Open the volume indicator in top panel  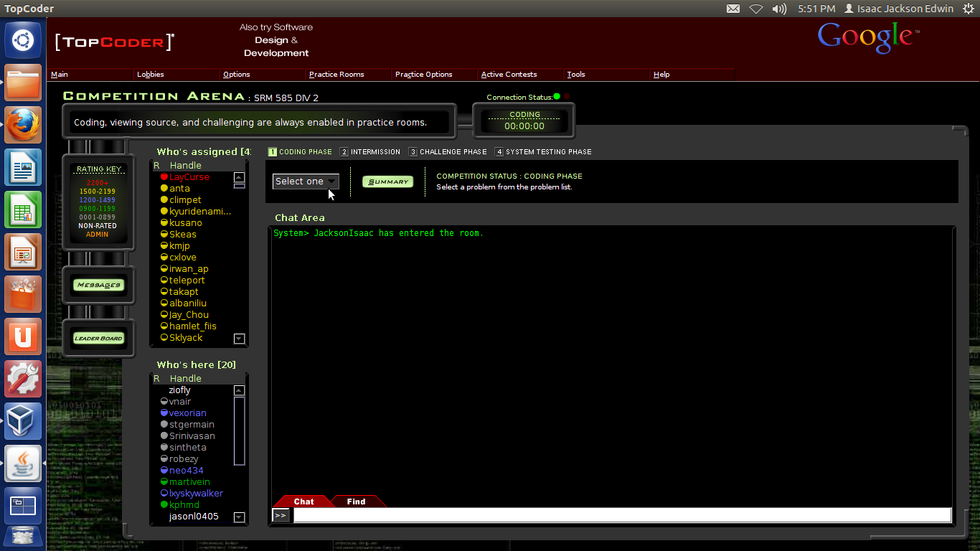(779, 9)
